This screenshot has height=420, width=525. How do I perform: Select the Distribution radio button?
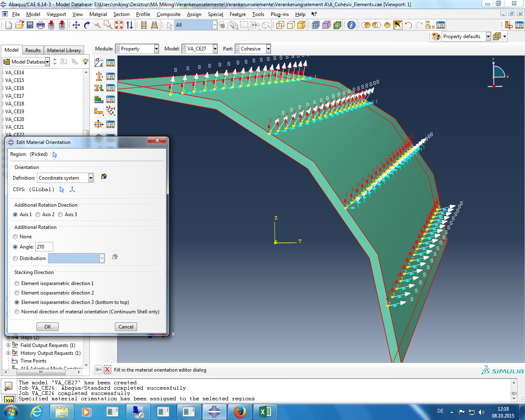[15, 258]
